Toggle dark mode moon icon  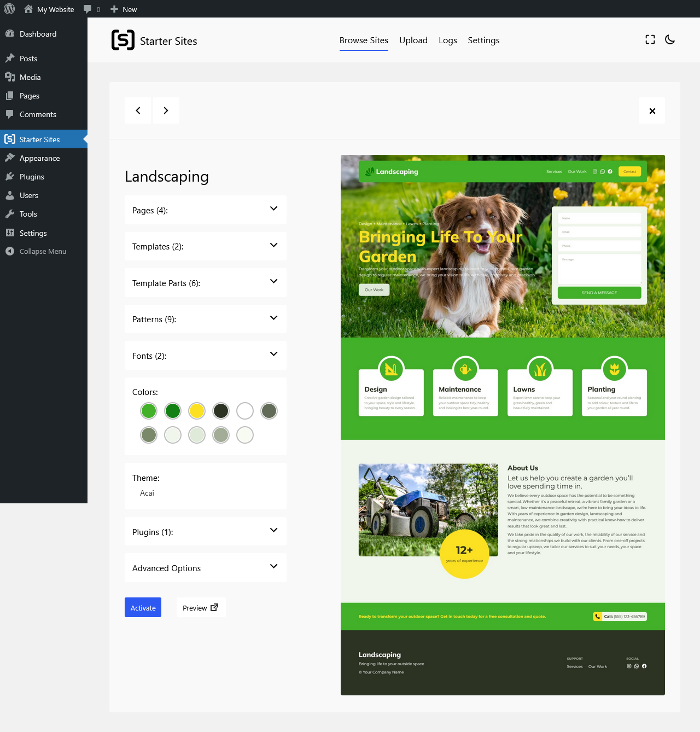pos(670,39)
